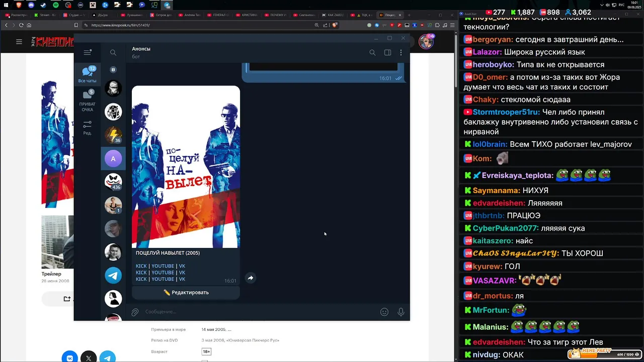This screenshot has height=362, width=644.
Task: Click the 18+ age rating badge
Action: [206, 351]
